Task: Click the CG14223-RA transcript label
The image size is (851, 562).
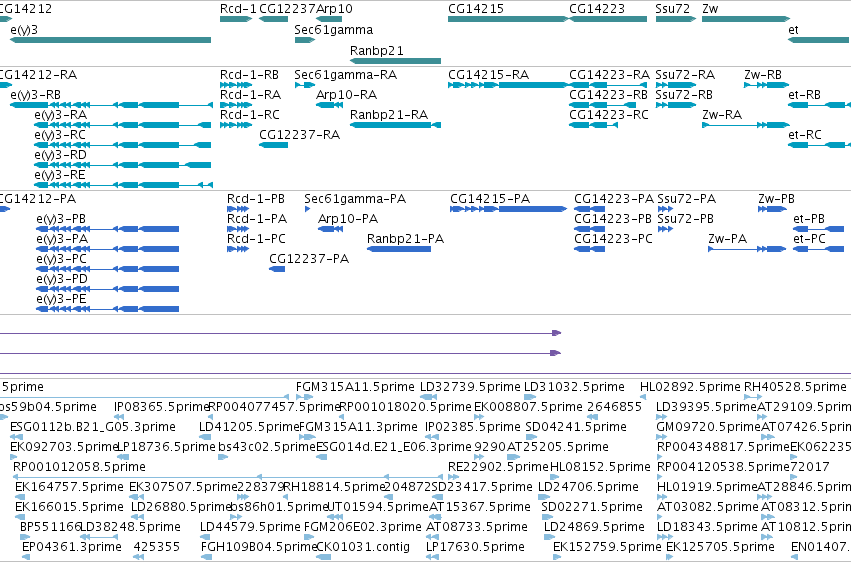Action: coord(609,75)
